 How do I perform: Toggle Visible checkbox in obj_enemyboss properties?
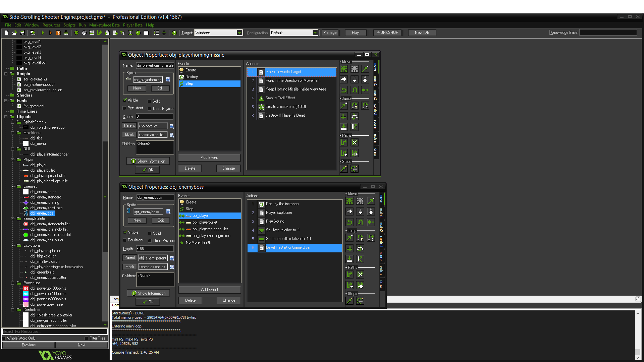(x=125, y=232)
